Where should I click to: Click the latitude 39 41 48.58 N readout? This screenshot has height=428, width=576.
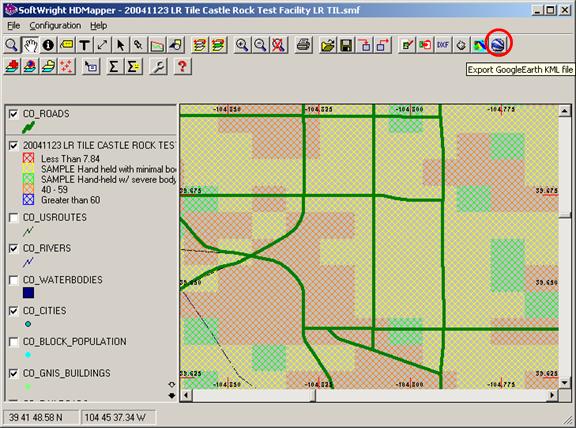click(40, 417)
